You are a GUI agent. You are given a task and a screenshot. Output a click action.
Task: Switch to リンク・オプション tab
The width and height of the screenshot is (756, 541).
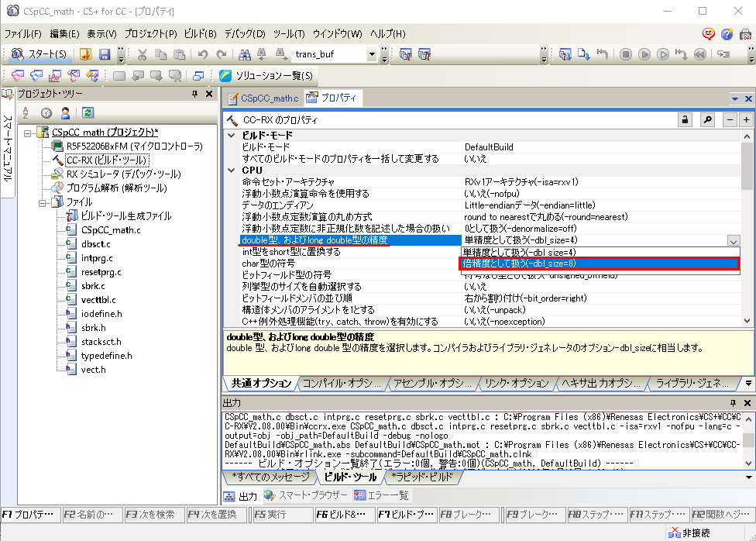coord(517,383)
